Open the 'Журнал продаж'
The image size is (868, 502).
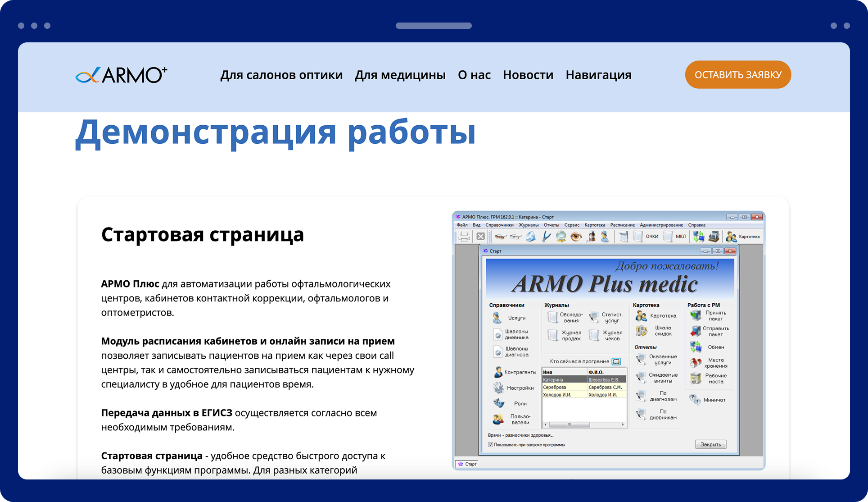tap(564, 335)
